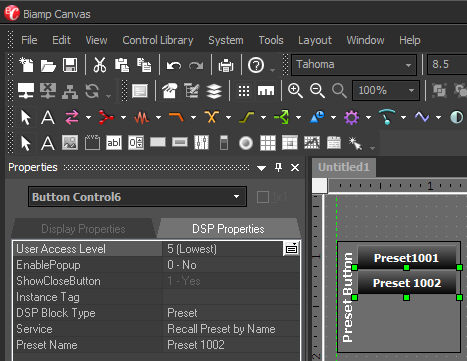Click the Preset1001 button on canvas

point(406,258)
